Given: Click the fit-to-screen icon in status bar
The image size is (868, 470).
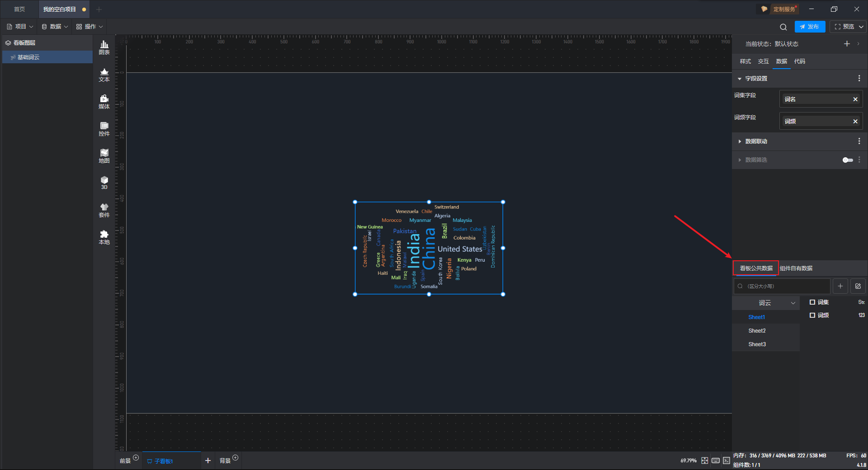Looking at the screenshot, I should (x=705, y=461).
